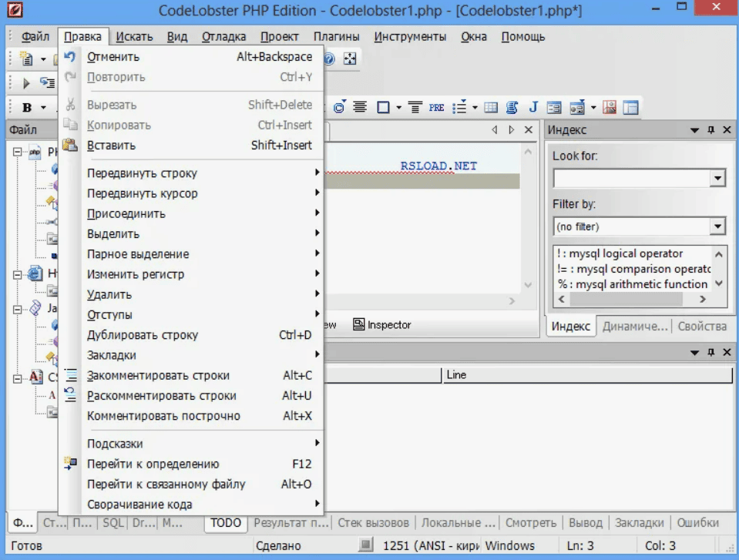The height and width of the screenshot is (560, 739).
Task: Switch to the Свойства tab
Action: pos(702,326)
